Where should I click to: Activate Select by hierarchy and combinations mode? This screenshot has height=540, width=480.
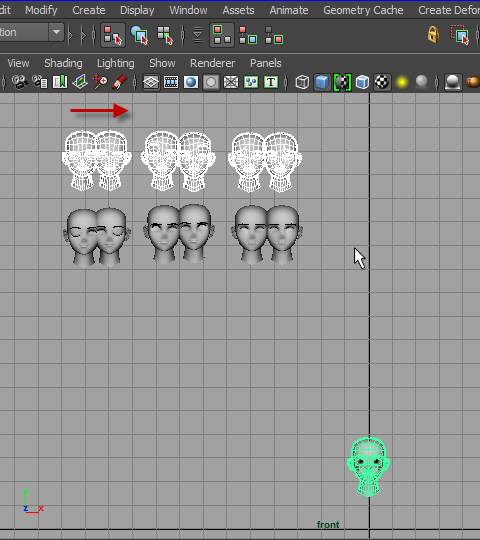click(x=113, y=35)
